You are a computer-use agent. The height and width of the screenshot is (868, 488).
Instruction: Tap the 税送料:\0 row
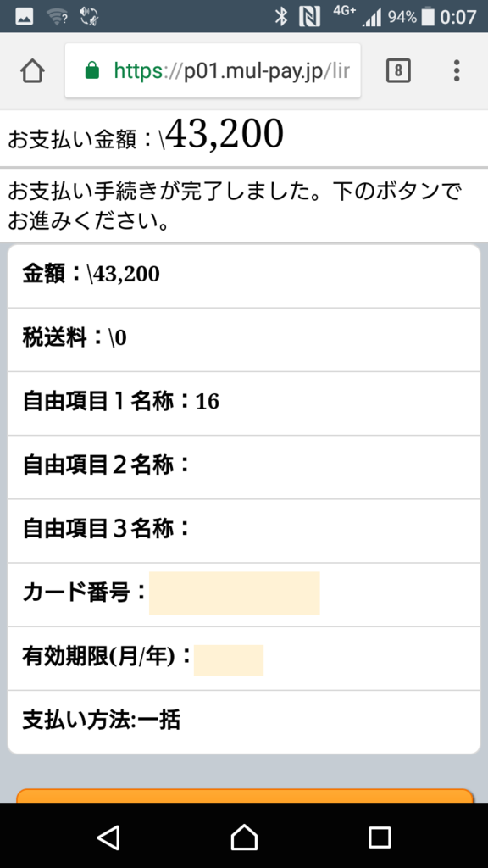click(x=244, y=339)
